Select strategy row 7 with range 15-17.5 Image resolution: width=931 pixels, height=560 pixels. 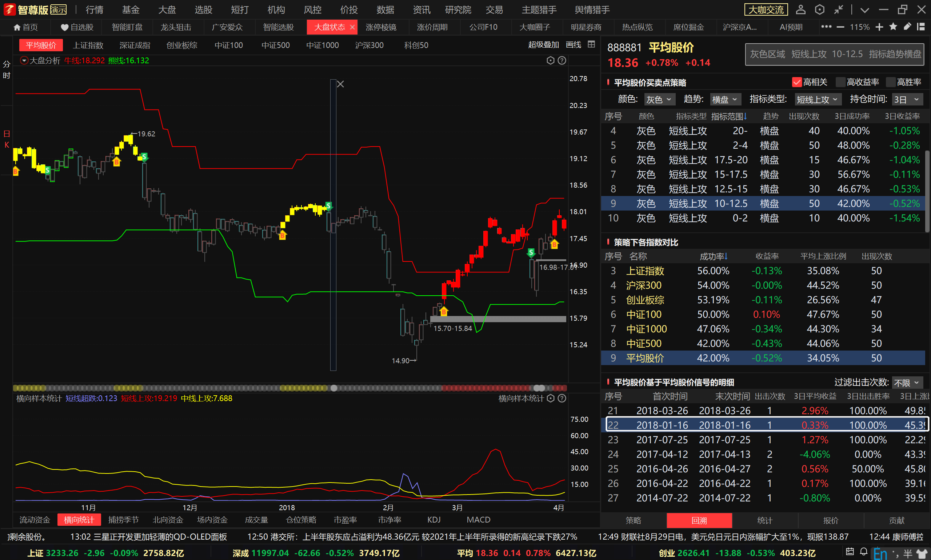(x=763, y=174)
